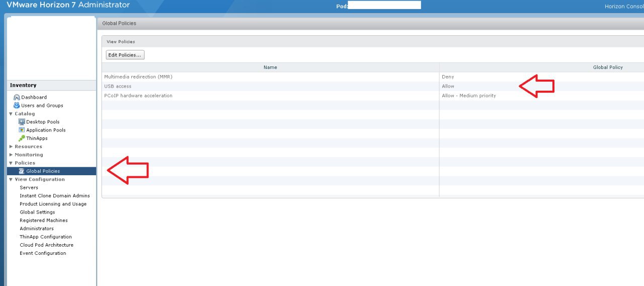Viewport: 644px width, 286px height.
Task: Expand the Resources section
Action: click(11, 147)
